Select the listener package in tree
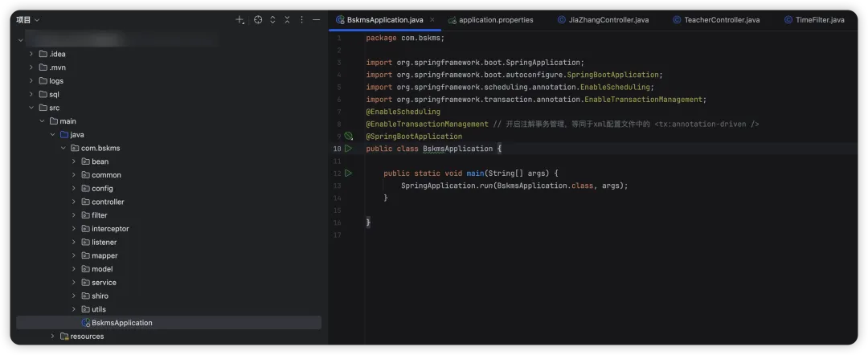 tap(104, 243)
